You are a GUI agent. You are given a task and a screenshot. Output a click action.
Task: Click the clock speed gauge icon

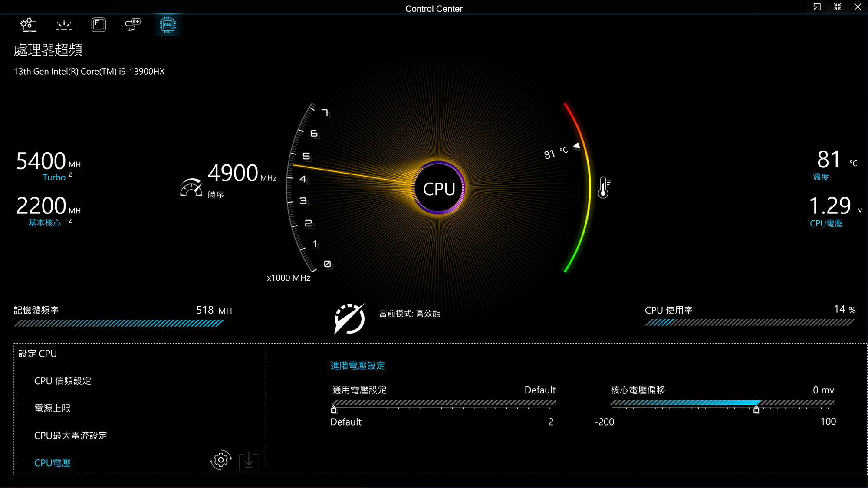click(191, 187)
